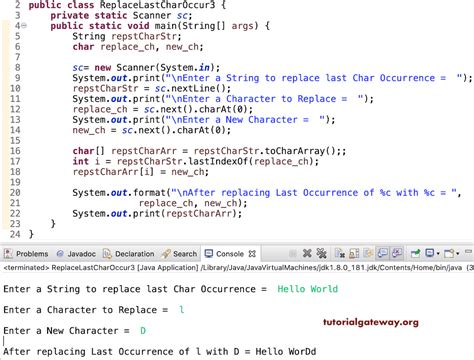Click the Javadoc tab @ icon
Viewport: 474px width, 360px height.
pyautogui.click(x=60, y=254)
